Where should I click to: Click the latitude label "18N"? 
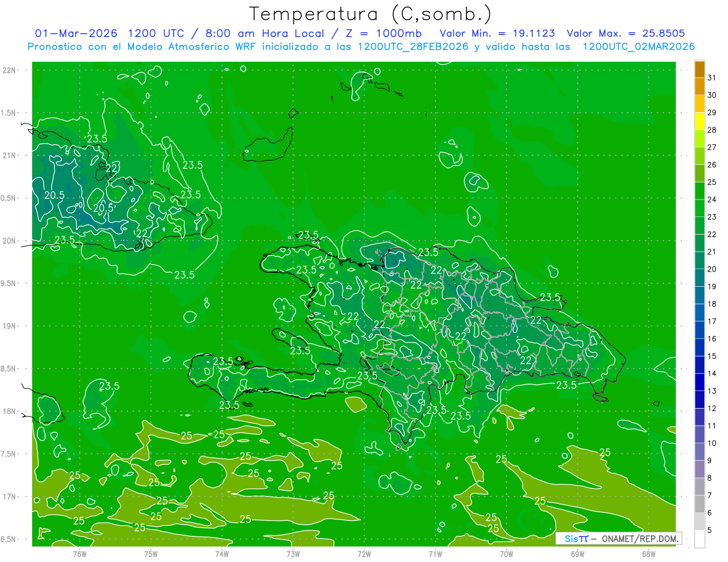[x=9, y=411]
